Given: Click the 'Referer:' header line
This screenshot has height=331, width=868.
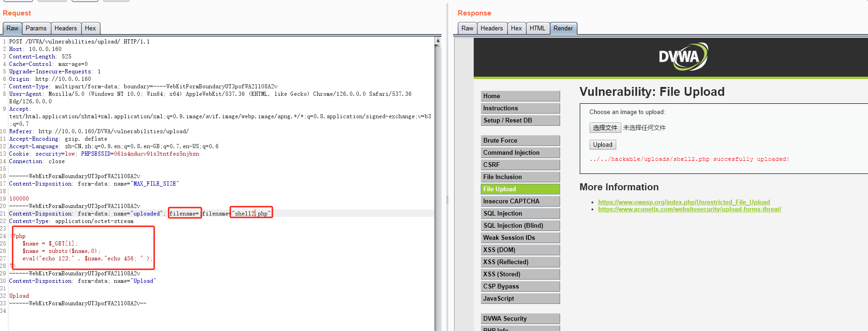Looking at the screenshot, I should pyautogui.click(x=99, y=131).
